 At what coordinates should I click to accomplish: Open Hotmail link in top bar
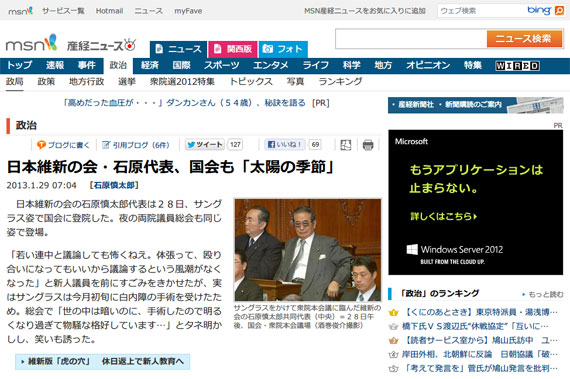109,11
